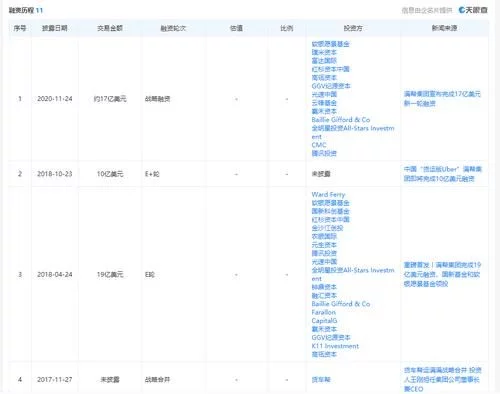
Task: Open 软银愿景基金 in the 2020-11-24 round
Action: pyautogui.click(x=330, y=44)
